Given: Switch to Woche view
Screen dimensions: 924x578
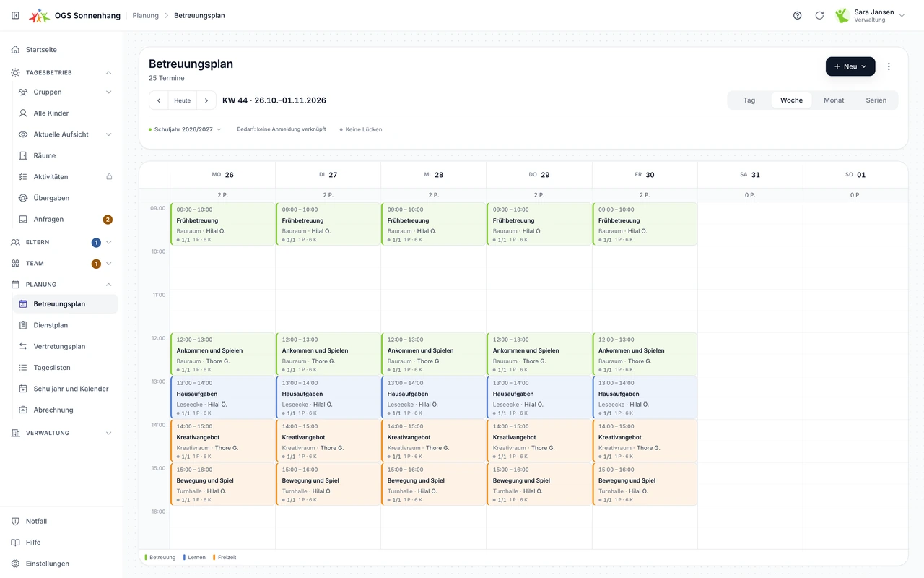Looking at the screenshot, I should (791, 100).
